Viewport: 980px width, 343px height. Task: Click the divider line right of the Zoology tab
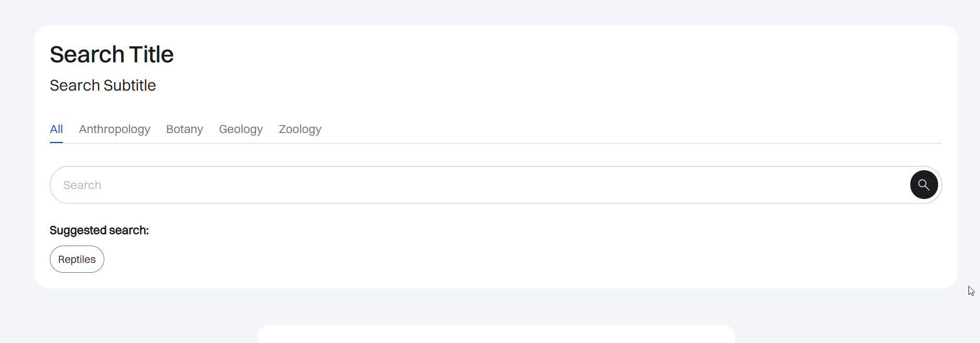(629, 143)
